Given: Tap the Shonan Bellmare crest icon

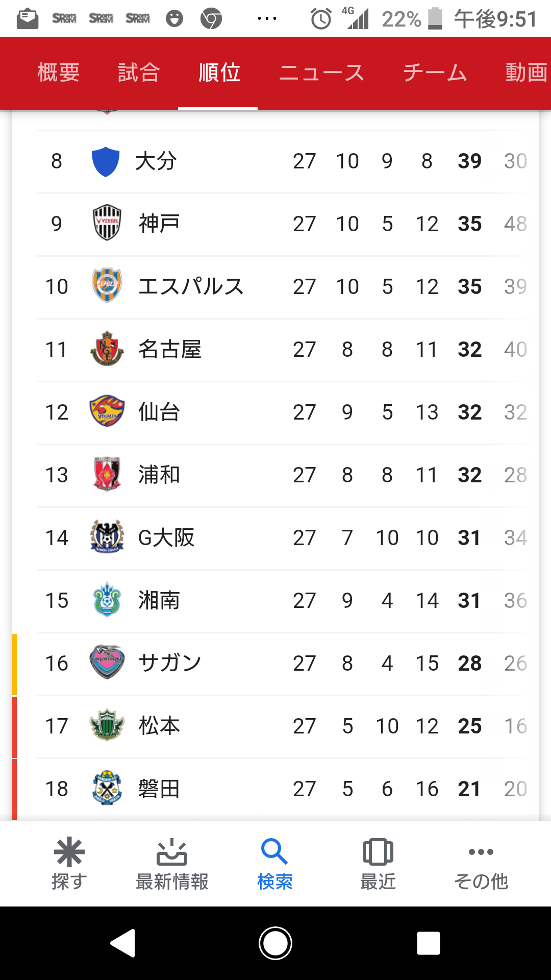Looking at the screenshot, I should 107,600.
